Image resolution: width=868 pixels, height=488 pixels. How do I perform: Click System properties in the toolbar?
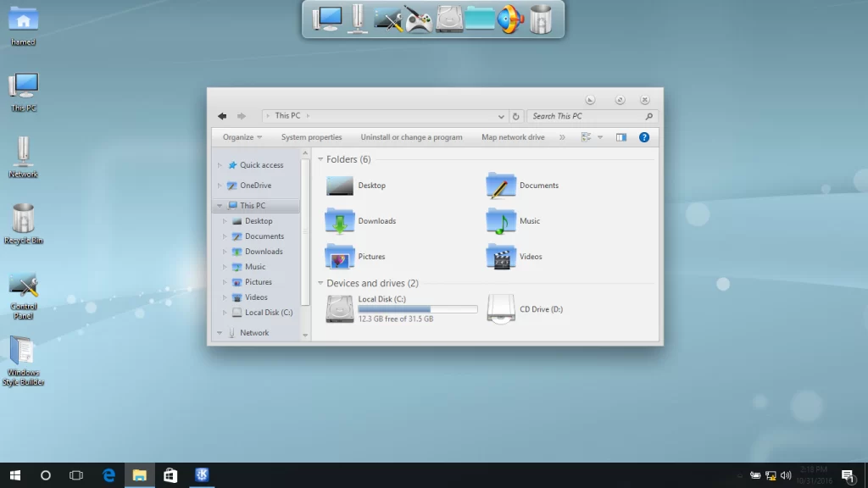(311, 137)
